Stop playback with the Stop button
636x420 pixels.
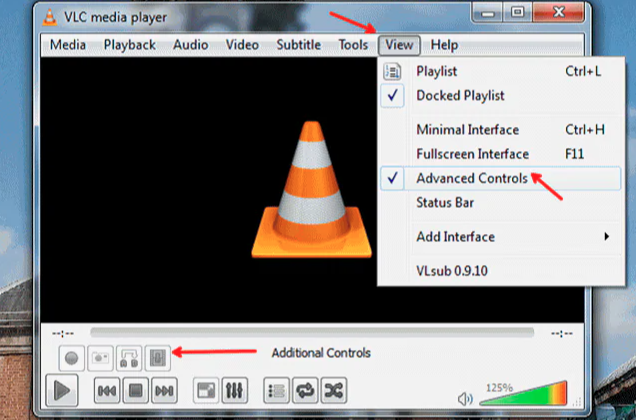(135, 391)
